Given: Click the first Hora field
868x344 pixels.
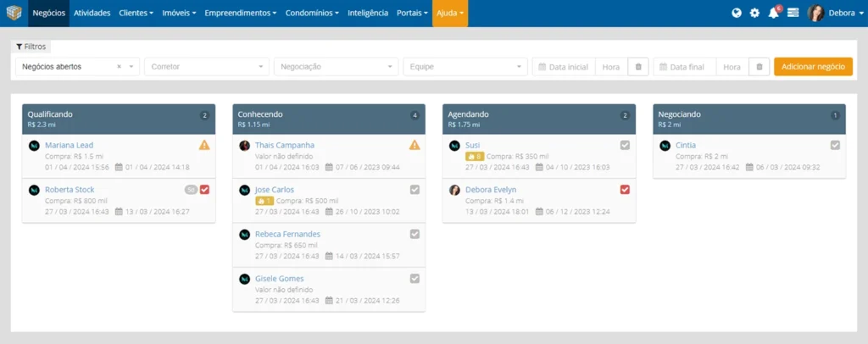Looking at the screenshot, I should pos(612,67).
